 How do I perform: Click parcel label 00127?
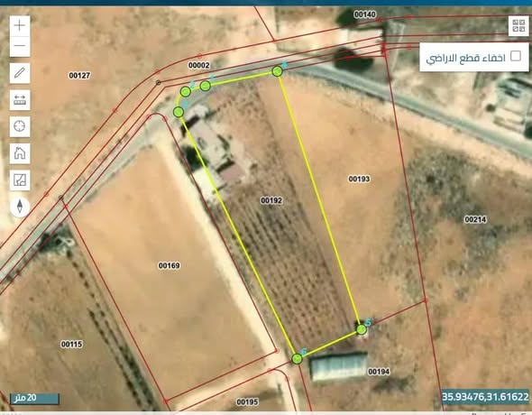79,75
